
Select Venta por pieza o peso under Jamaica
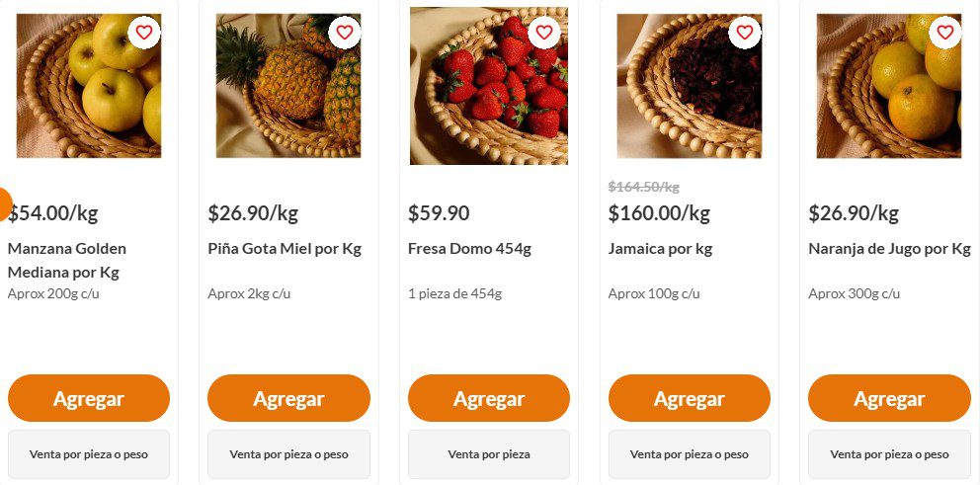point(690,454)
